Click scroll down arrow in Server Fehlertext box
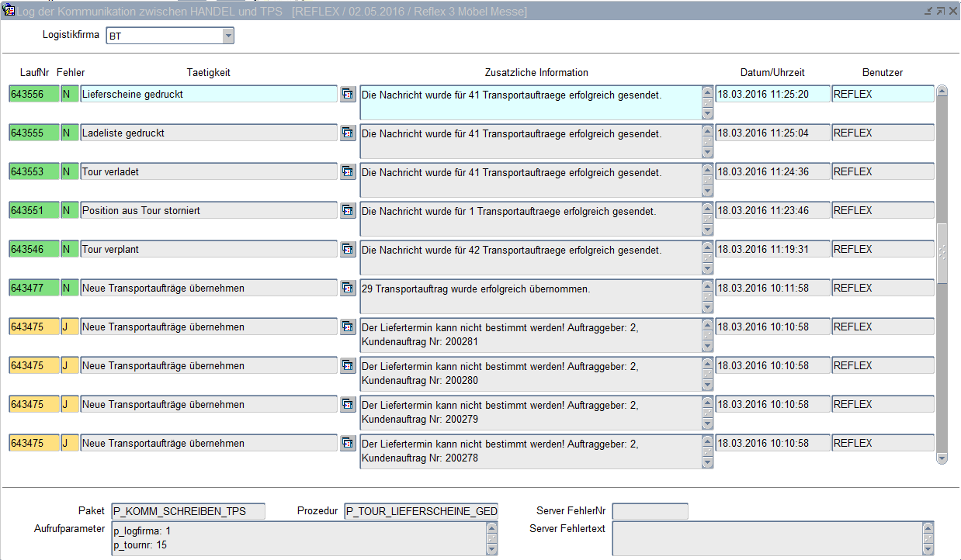Viewport: 961px width, 560px height. click(928, 549)
